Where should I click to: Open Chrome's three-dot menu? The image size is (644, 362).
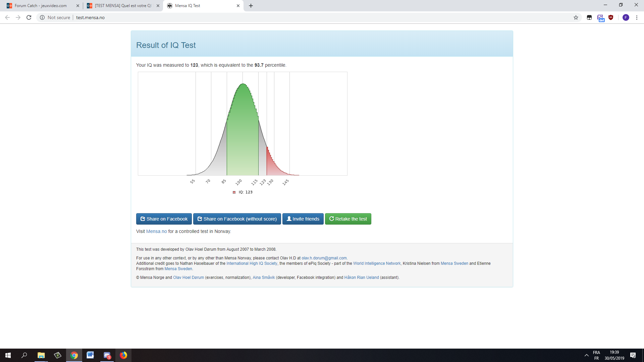pos(637,17)
